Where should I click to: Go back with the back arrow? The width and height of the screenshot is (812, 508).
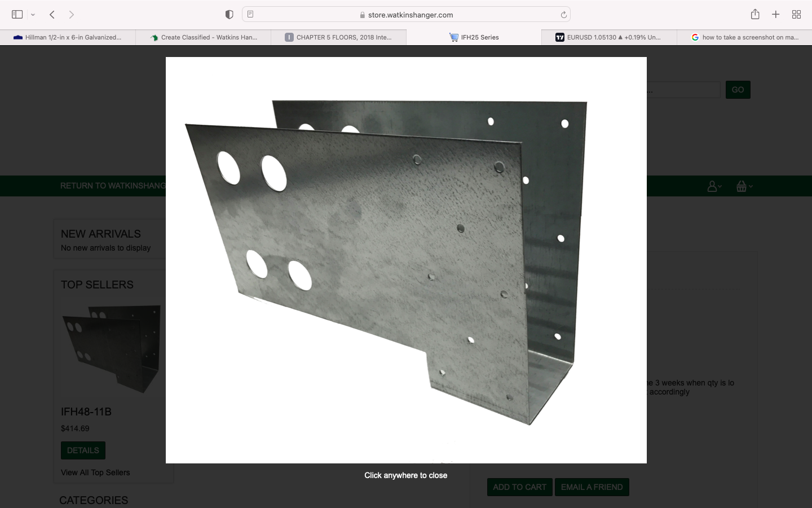[52, 15]
